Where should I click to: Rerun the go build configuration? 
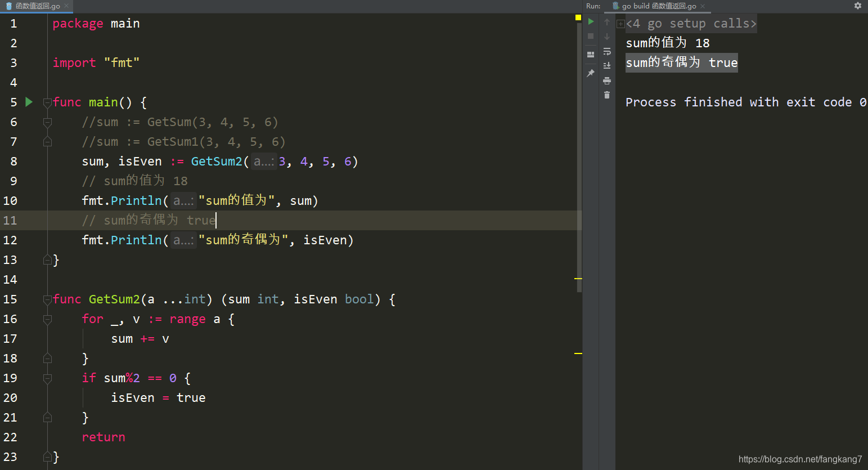click(591, 21)
